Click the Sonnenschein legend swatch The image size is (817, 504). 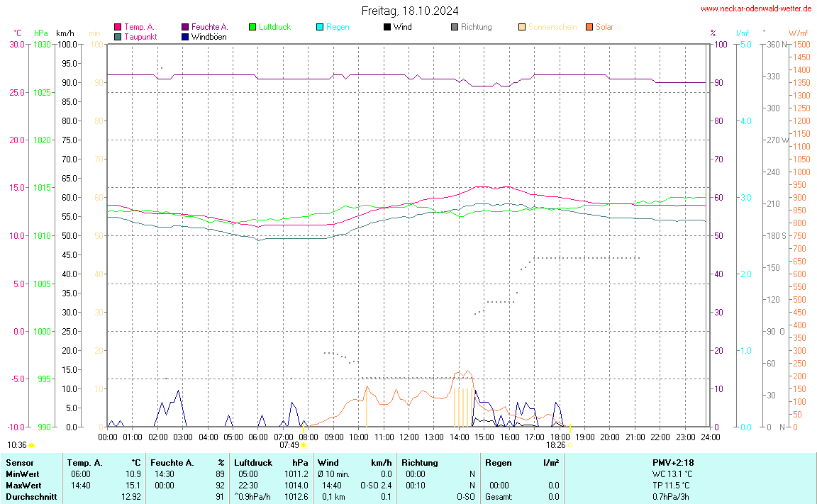pyautogui.click(x=522, y=27)
